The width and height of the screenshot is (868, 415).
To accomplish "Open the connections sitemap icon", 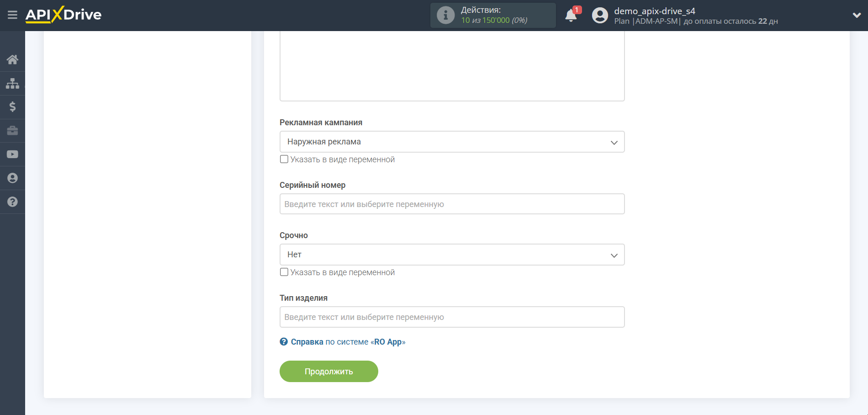I will (12, 83).
